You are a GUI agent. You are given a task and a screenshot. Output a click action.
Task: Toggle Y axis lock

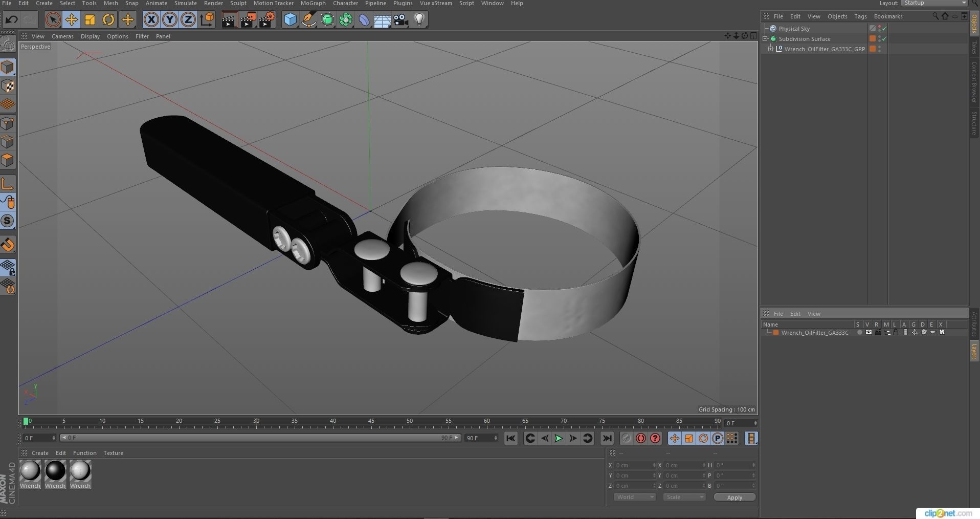170,20
